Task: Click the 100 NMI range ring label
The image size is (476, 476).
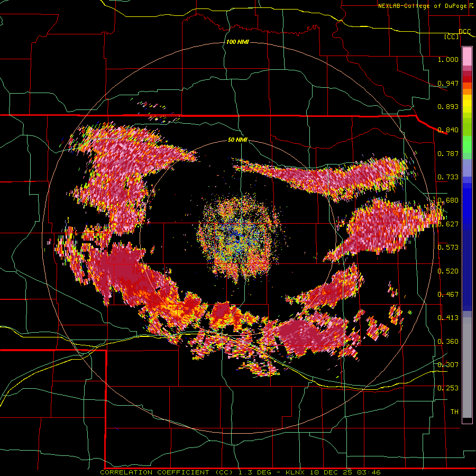Action: (237, 42)
